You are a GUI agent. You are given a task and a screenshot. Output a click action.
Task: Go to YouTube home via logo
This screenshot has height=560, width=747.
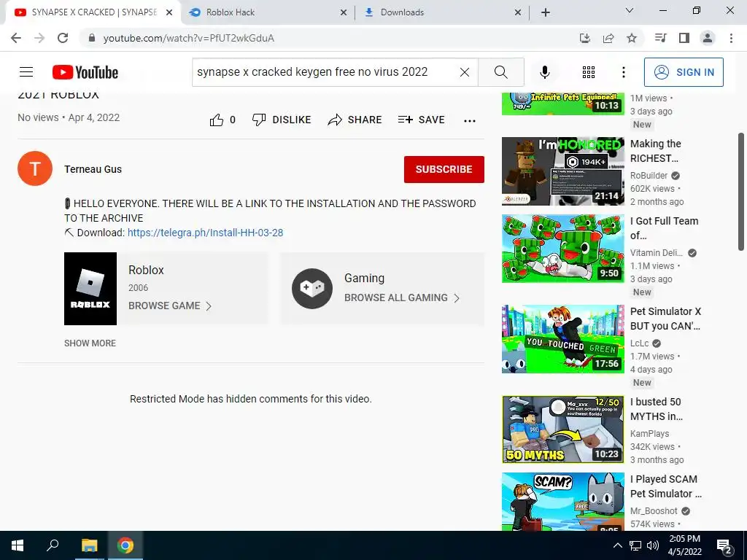coord(85,72)
